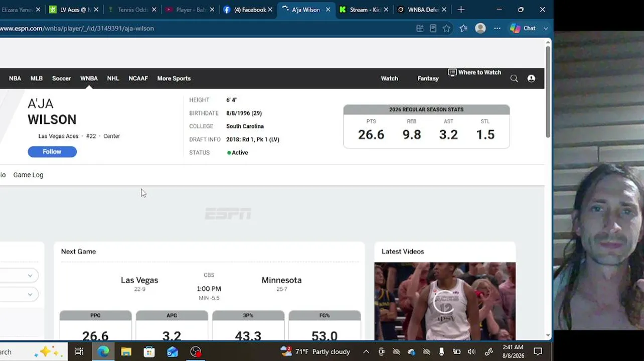Expand the More Sports menu
Viewport: 644px width, 361px height.
coord(174,78)
